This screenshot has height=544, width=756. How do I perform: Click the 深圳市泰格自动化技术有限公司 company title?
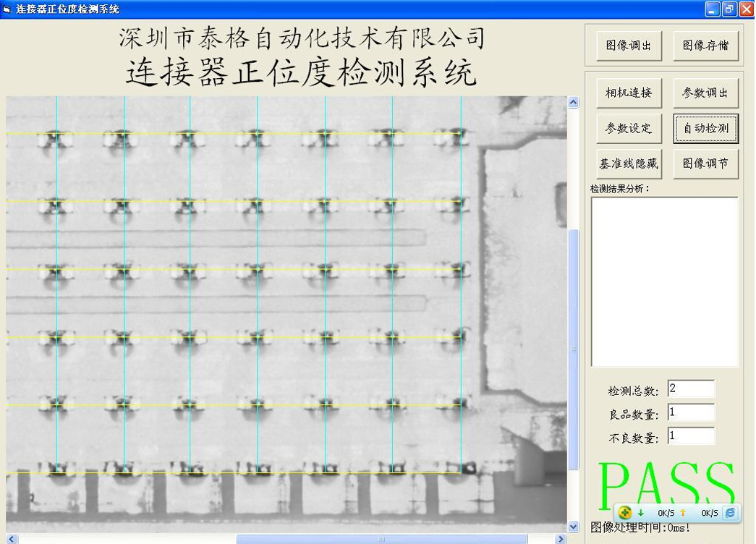302,38
